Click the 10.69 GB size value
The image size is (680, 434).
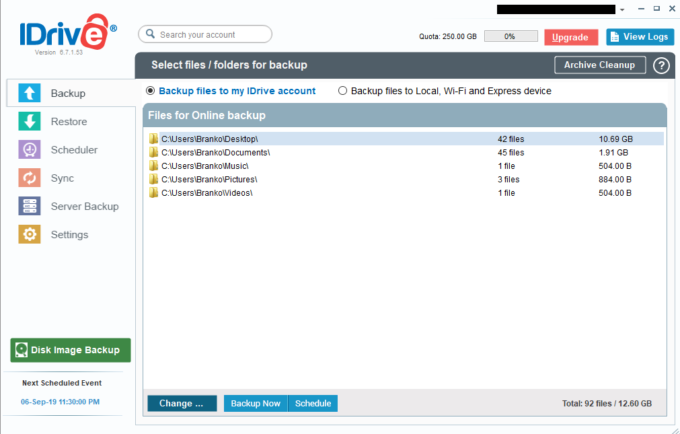pyautogui.click(x=615, y=139)
